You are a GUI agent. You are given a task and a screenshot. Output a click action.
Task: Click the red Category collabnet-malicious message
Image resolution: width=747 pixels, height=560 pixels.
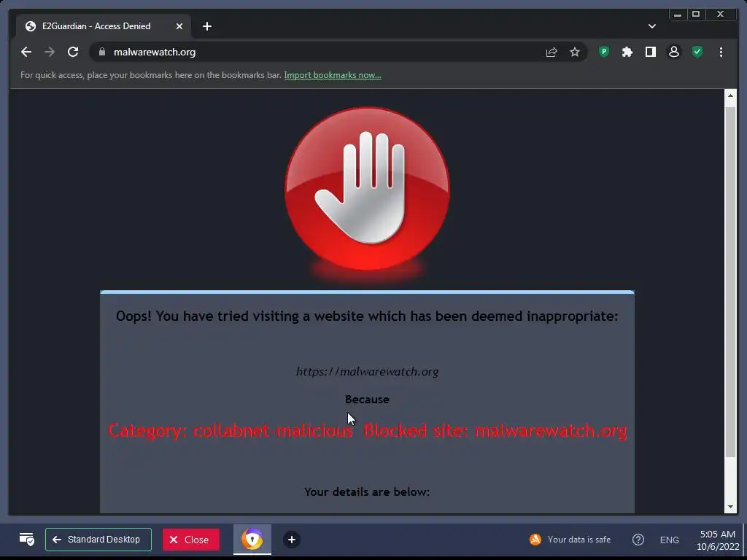click(x=368, y=431)
